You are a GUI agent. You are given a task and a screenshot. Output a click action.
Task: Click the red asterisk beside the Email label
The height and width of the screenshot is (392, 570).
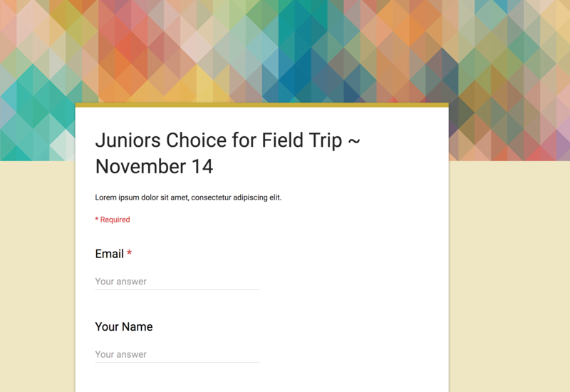[x=129, y=252]
